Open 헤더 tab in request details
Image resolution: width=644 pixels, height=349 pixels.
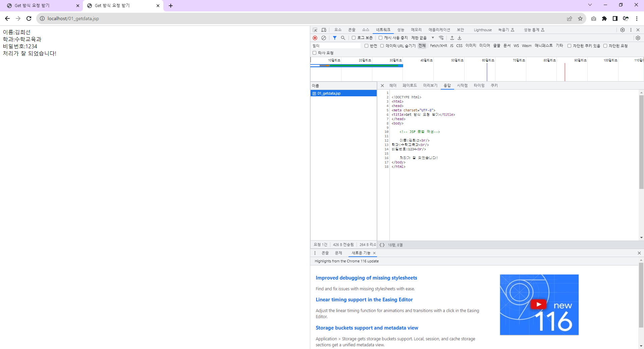(x=393, y=86)
